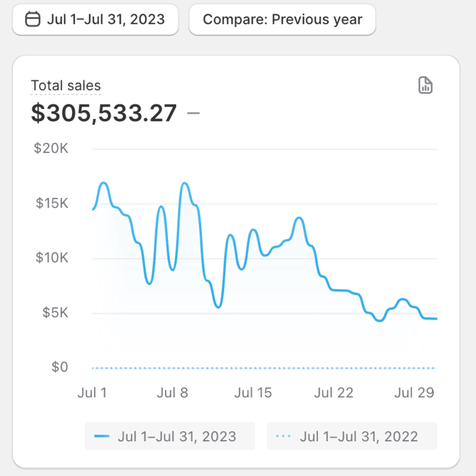The image size is (476, 476).
Task: Click the $10K y-axis label
Action: click(x=51, y=258)
